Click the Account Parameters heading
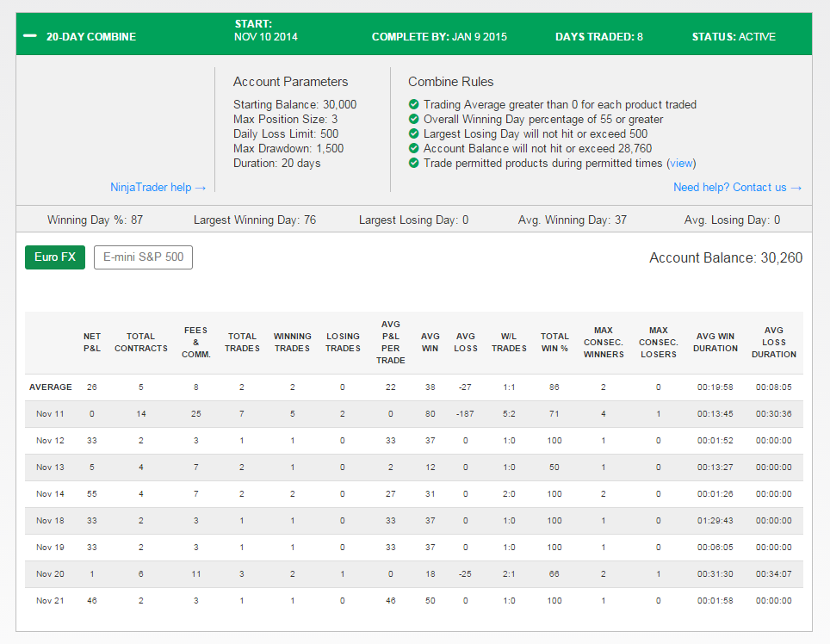The image size is (830, 644). point(291,82)
